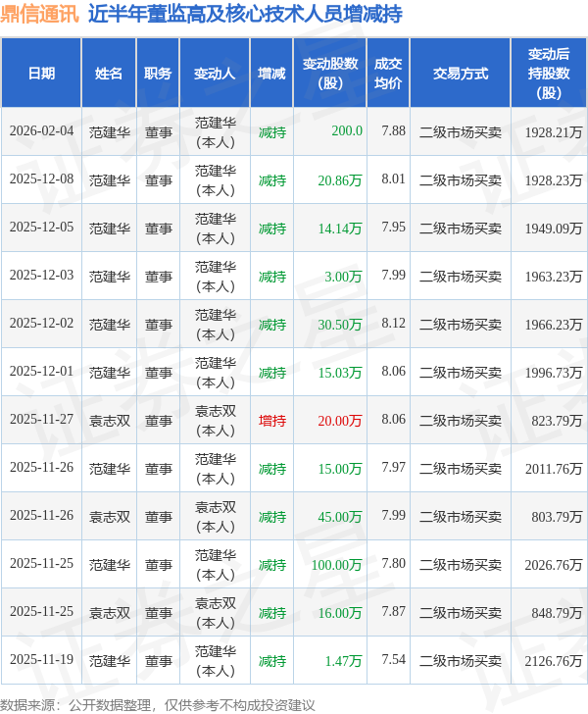Click the share change value 1.47万
This screenshot has width=588, height=714.
(344, 661)
